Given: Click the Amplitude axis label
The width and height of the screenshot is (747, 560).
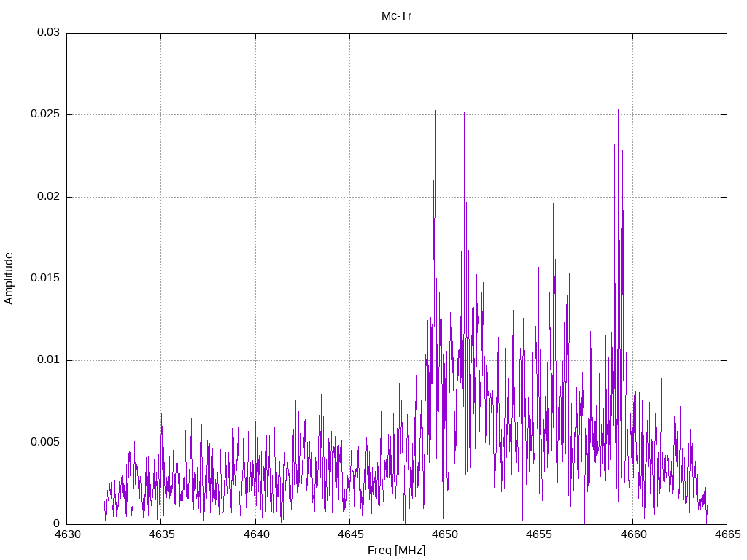Looking at the screenshot, I should 9,279.
